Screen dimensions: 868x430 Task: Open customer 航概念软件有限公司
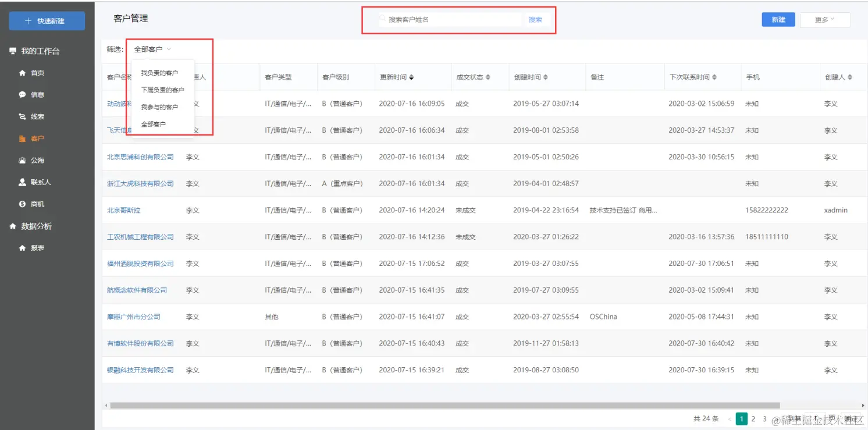point(137,290)
